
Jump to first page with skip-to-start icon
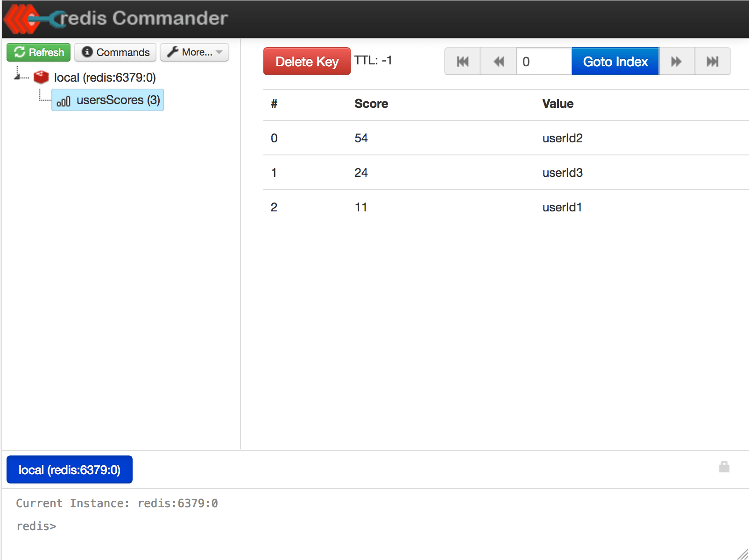(x=462, y=61)
